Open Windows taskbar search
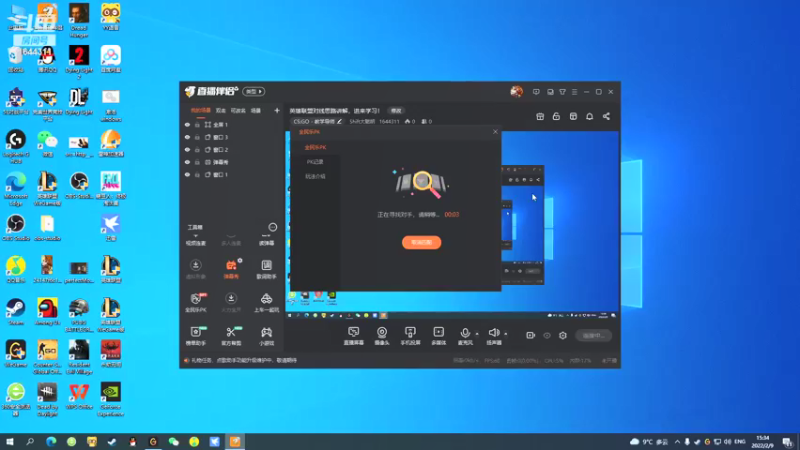800x450 pixels. pos(30,442)
